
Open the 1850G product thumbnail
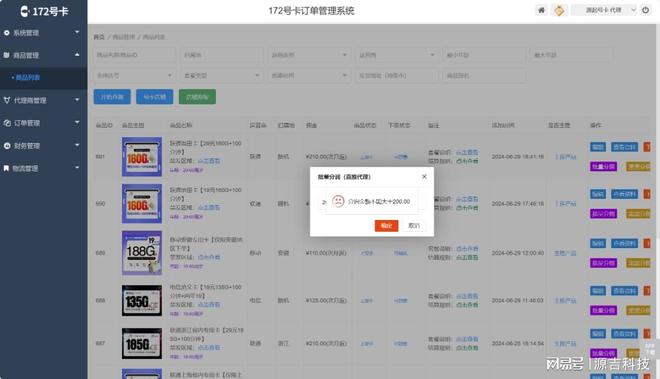[x=142, y=343]
